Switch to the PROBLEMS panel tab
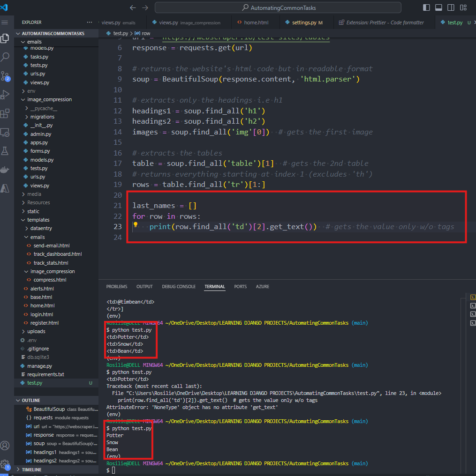Viewport: 476px width, 476px height. (117, 287)
